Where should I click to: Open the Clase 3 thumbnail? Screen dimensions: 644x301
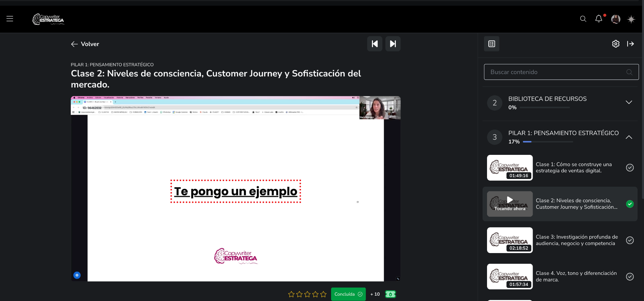(x=509, y=240)
